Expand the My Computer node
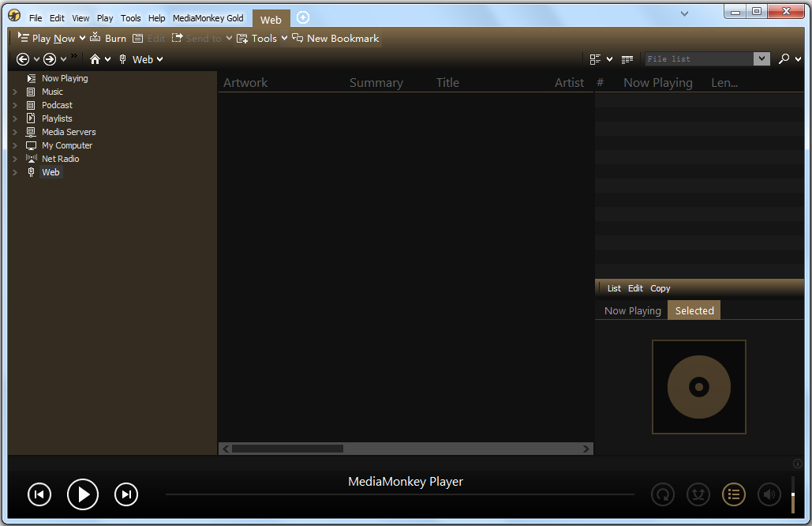This screenshot has width=812, height=526. (15, 145)
